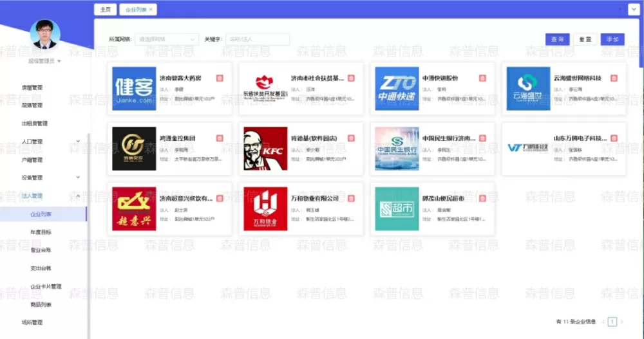This screenshot has width=644, height=339.
Task: Click the 中通快递股份 company name
Action: 440,78
